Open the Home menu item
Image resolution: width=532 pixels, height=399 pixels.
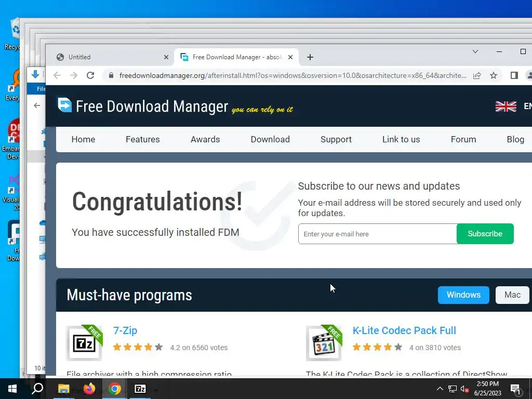click(83, 139)
